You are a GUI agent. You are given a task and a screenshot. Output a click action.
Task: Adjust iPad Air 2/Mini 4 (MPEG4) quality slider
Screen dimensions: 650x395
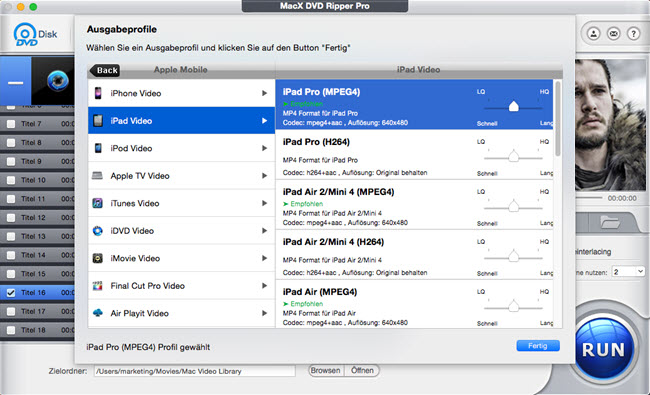[x=514, y=206]
